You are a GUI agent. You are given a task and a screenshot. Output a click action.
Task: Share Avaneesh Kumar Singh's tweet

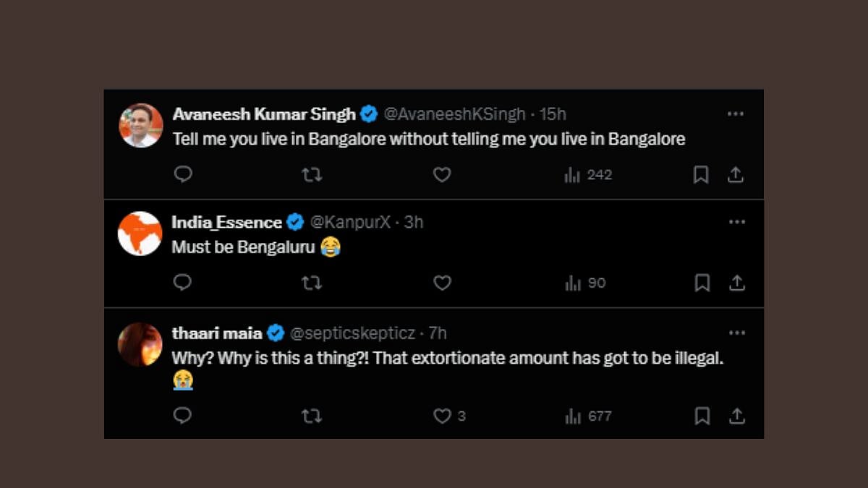[x=736, y=174]
